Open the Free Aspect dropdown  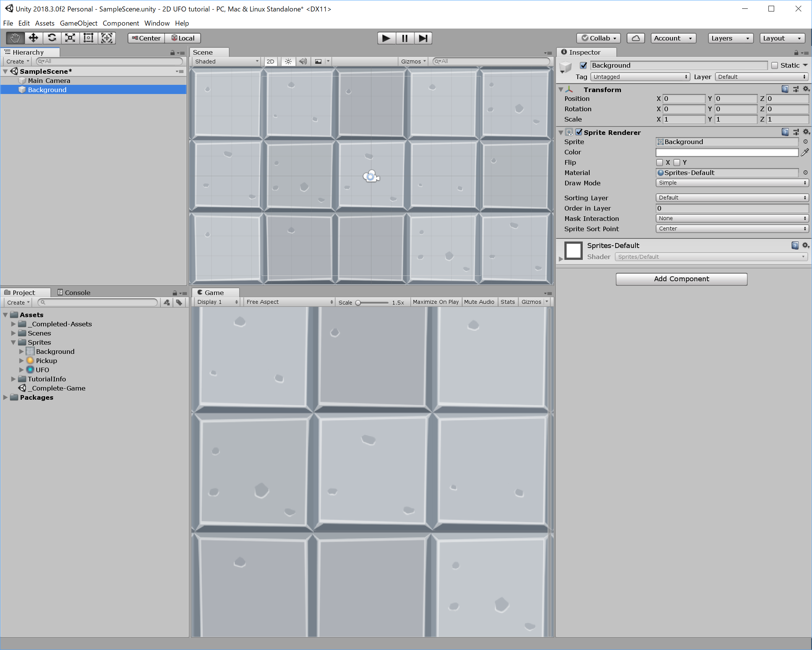pos(289,302)
